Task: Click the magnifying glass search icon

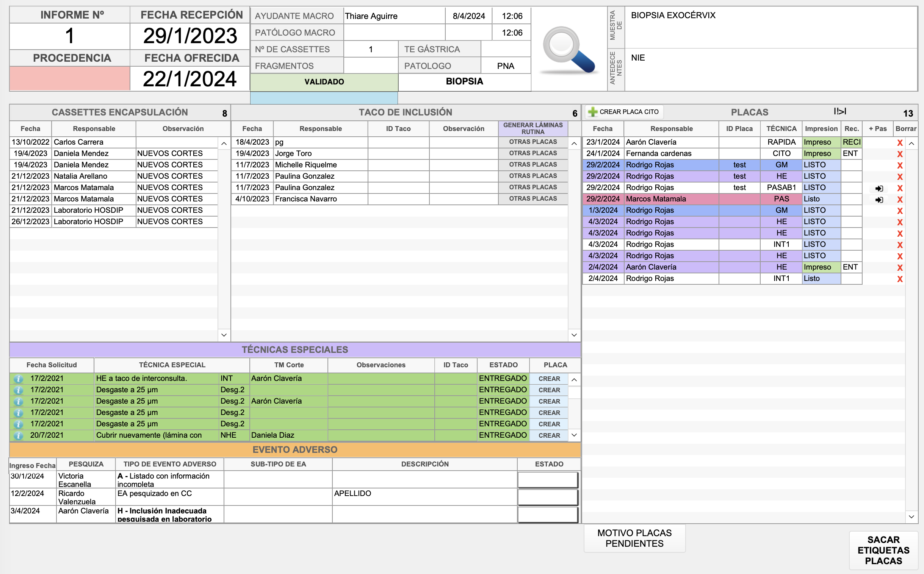Action: (x=568, y=49)
